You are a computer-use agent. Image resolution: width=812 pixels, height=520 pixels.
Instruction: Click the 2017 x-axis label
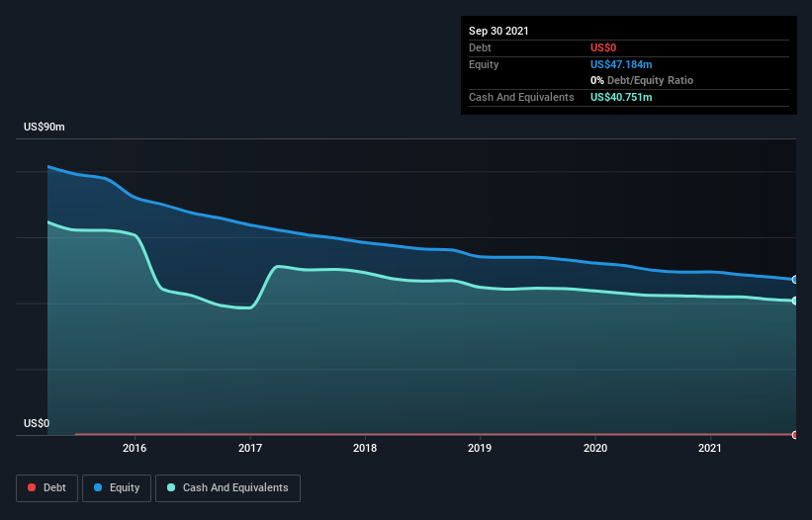(x=250, y=448)
